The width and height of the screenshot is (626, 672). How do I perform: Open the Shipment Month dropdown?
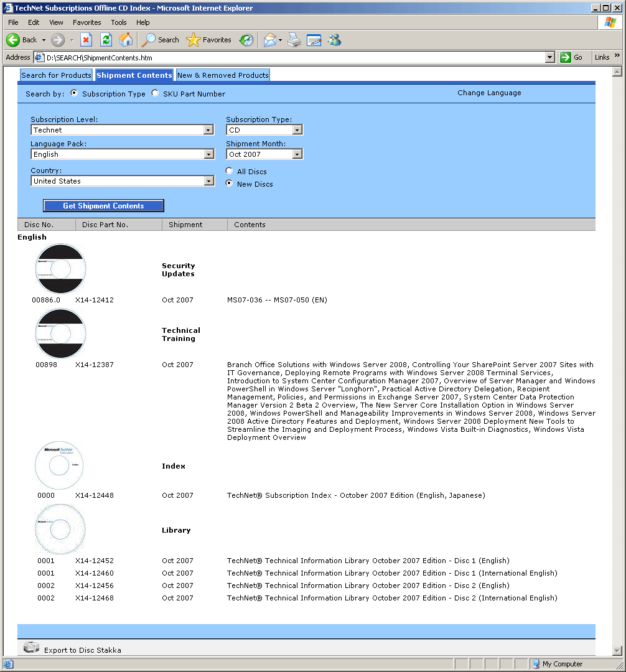(x=264, y=154)
